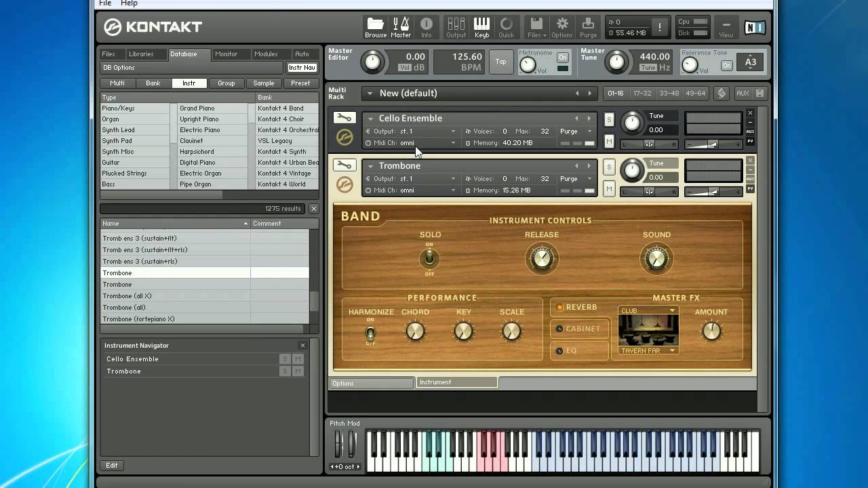Click the View minimize icon

tap(726, 27)
